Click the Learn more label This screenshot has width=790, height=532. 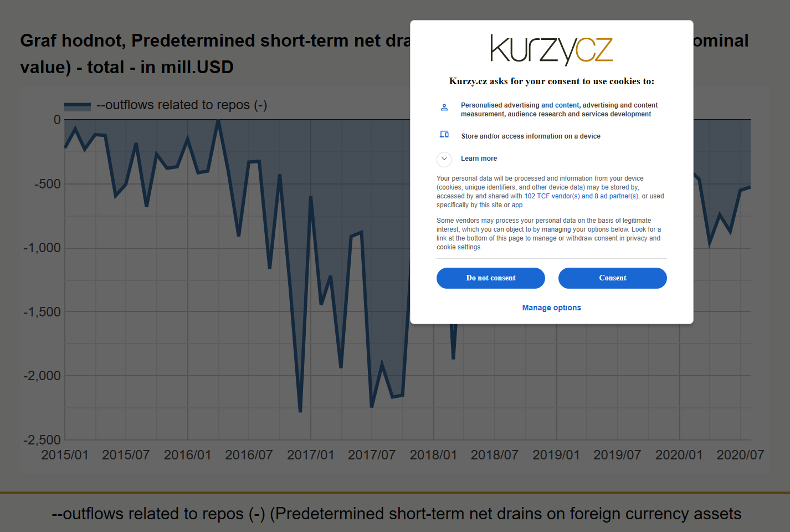click(x=479, y=158)
